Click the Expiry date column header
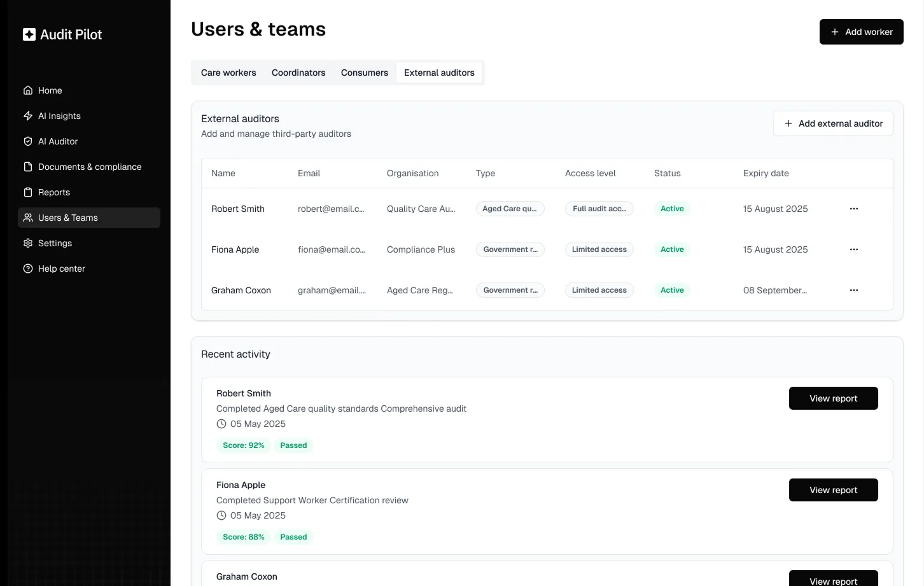Image resolution: width=924 pixels, height=586 pixels. 766,173
